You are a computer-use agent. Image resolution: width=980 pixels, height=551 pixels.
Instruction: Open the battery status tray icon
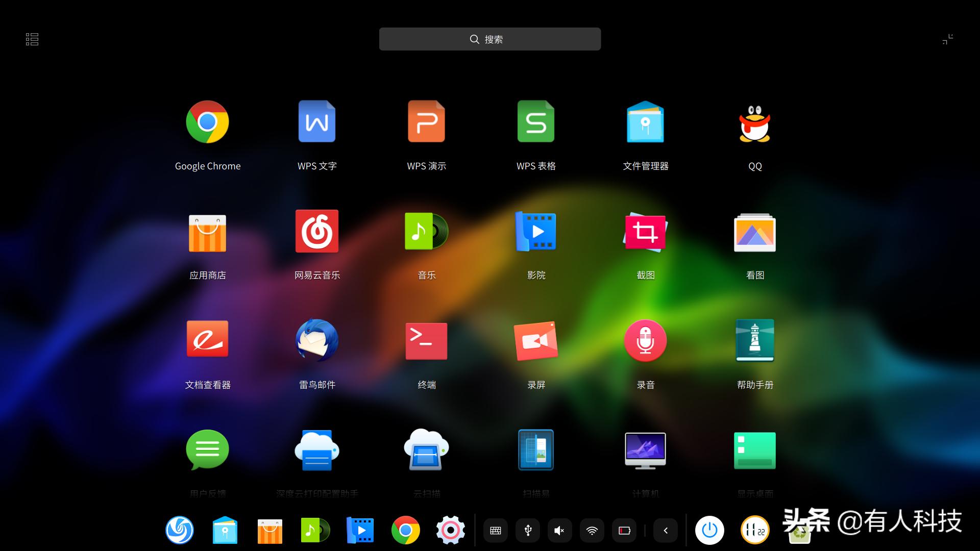click(x=624, y=531)
